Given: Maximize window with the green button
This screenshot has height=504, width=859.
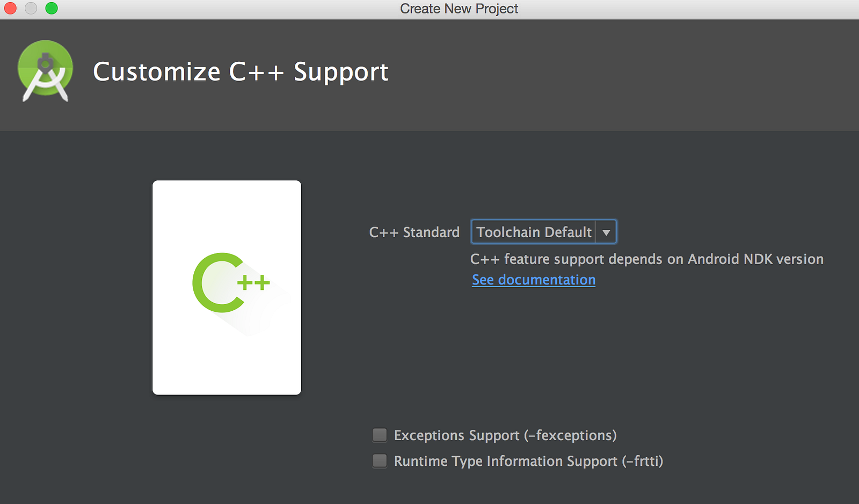Looking at the screenshot, I should click(x=52, y=8).
